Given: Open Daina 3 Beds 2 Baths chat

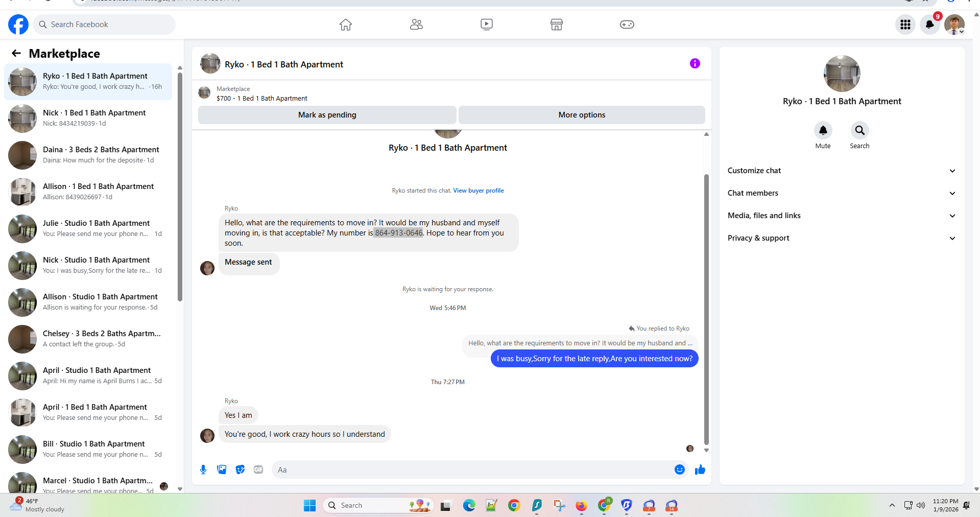Looking at the screenshot, I should [88, 155].
